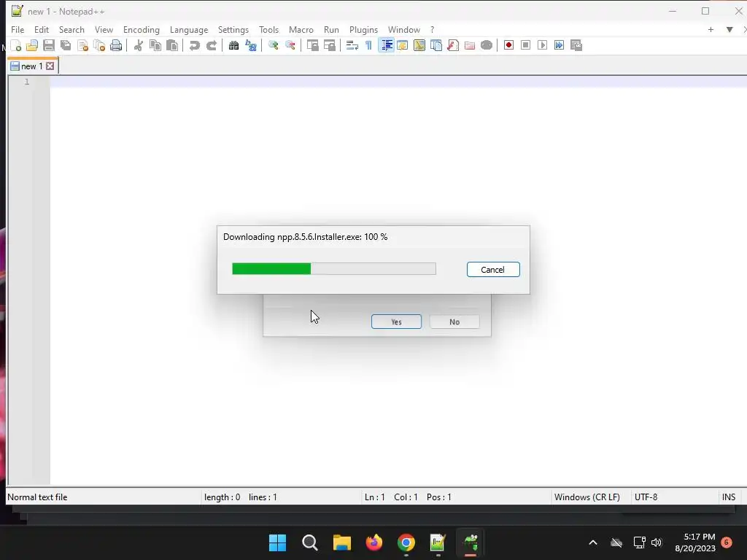Click the Save All toolbar icon
The width and height of the screenshot is (747, 560).
click(x=66, y=46)
